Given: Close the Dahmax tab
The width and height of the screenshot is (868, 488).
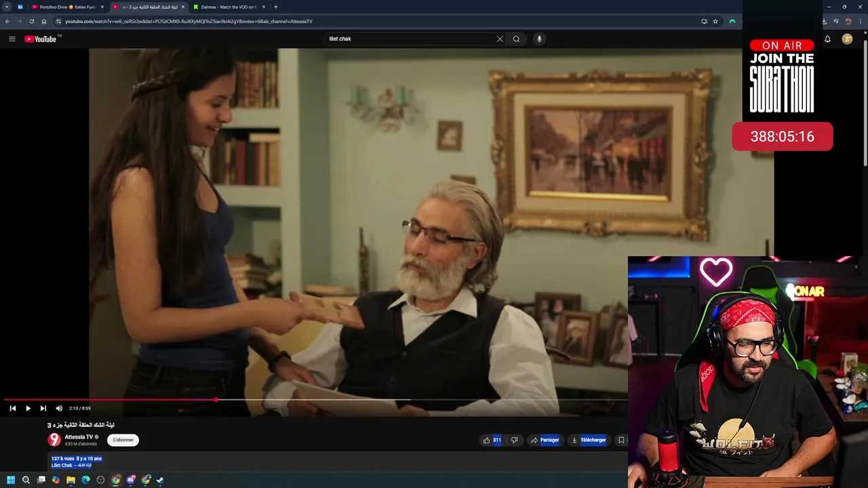Looking at the screenshot, I should pos(264,7).
